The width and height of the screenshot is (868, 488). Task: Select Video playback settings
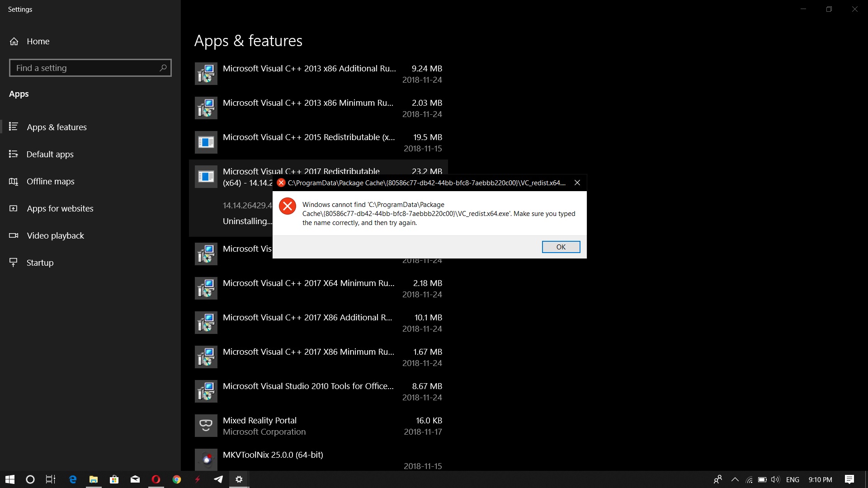[x=56, y=235]
